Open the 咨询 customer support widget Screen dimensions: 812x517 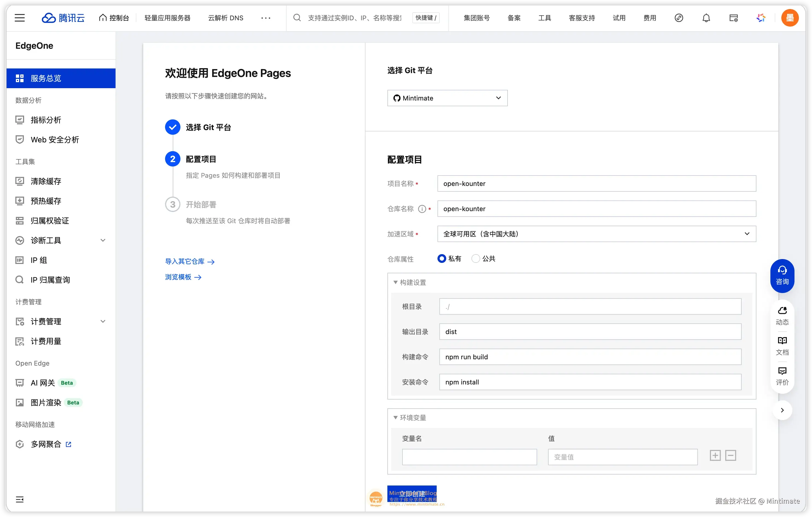[x=782, y=275]
